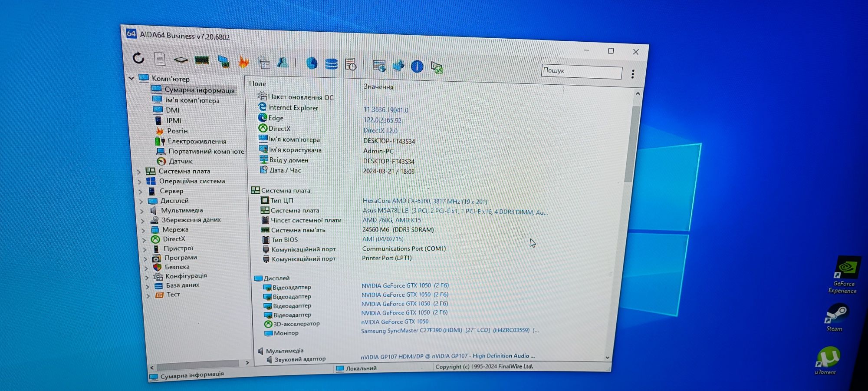Select the Конфігурація tree item

pyautogui.click(x=186, y=276)
